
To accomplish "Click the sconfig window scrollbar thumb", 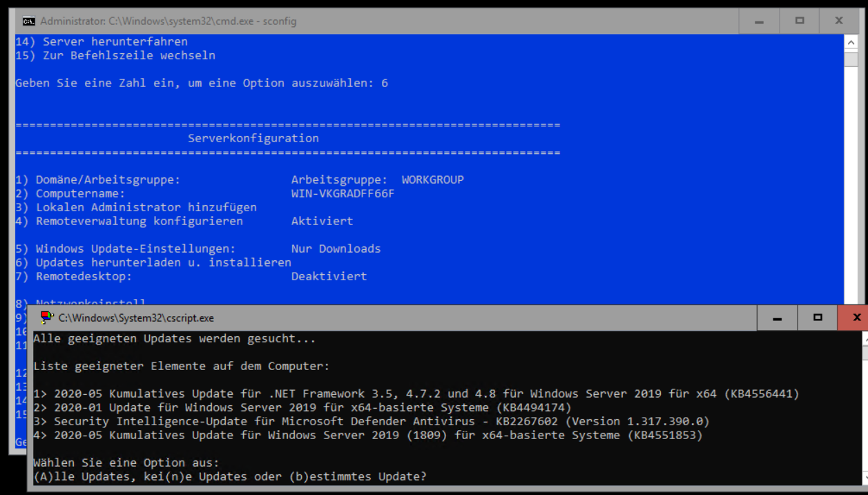I will point(850,59).
